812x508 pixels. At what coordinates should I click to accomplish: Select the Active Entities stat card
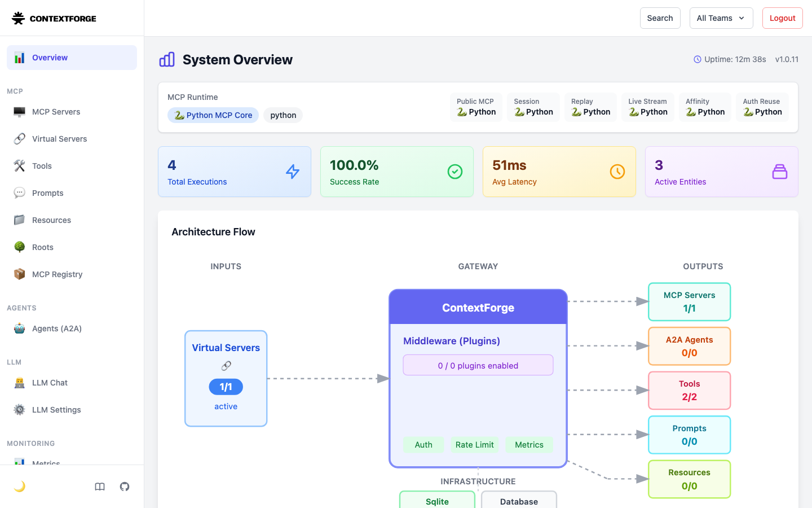pyautogui.click(x=722, y=172)
